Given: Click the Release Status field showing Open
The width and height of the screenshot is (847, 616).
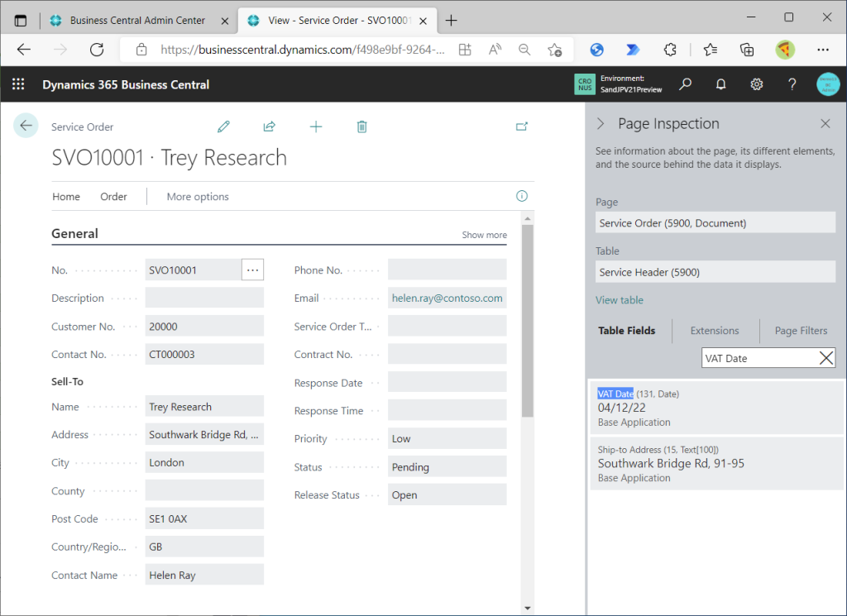Looking at the screenshot, I should tap(447, 495).
